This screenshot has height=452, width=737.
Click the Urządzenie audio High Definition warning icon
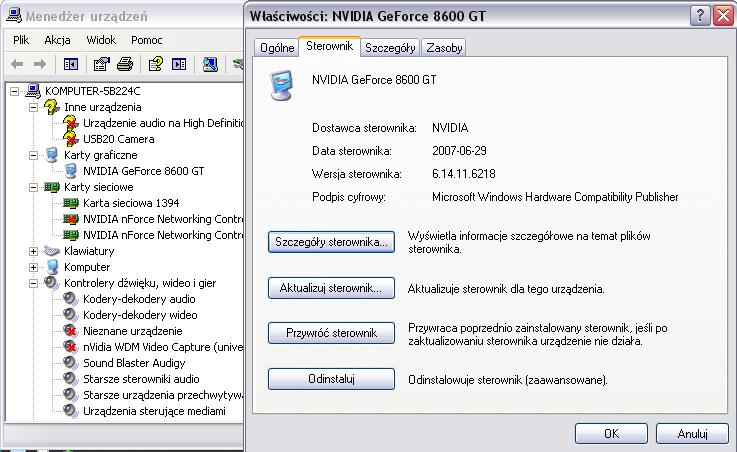coord(71,123)
